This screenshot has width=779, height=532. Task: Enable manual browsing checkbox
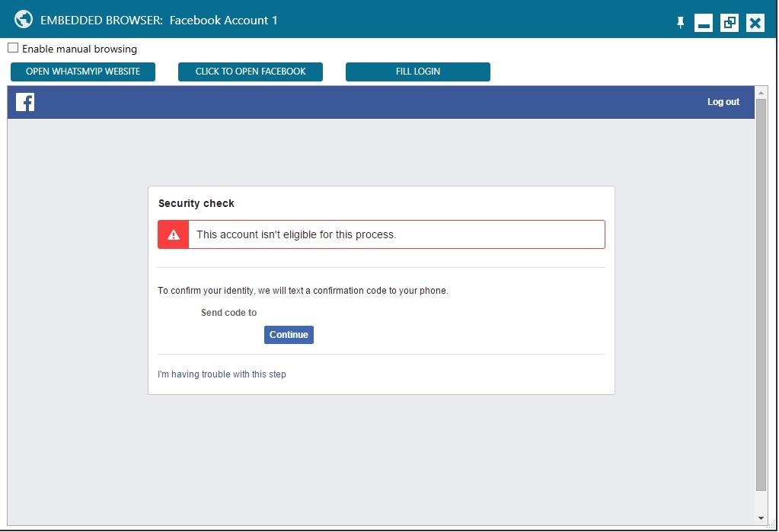13,48
